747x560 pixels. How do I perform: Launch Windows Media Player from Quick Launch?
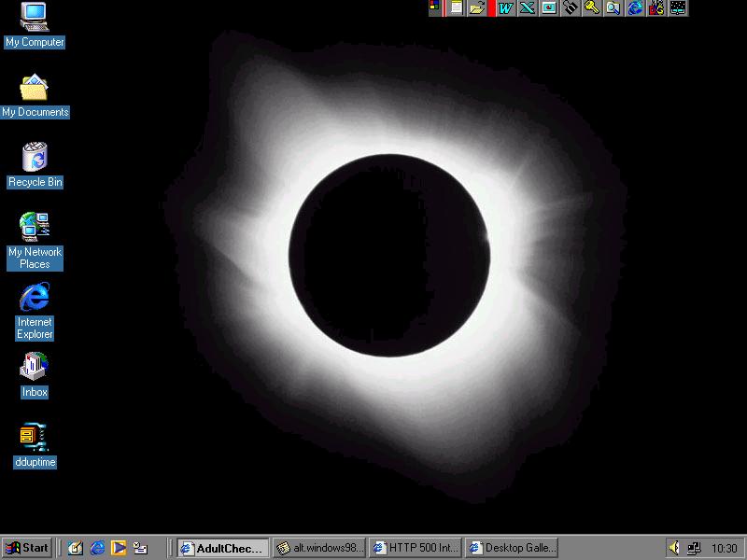119,548
